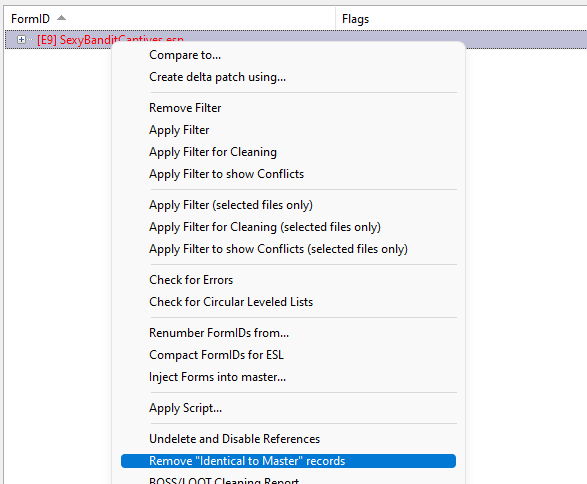Image resolution: width=587 pixels, height=484 pixels.
Task: Sort by the FormID column header
Action: click(30, 18)
